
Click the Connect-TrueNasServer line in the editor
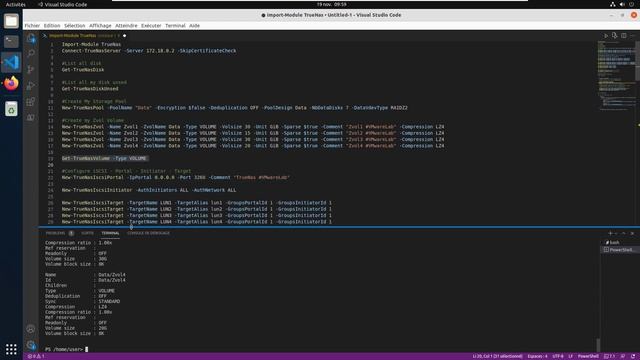(149, 51)
